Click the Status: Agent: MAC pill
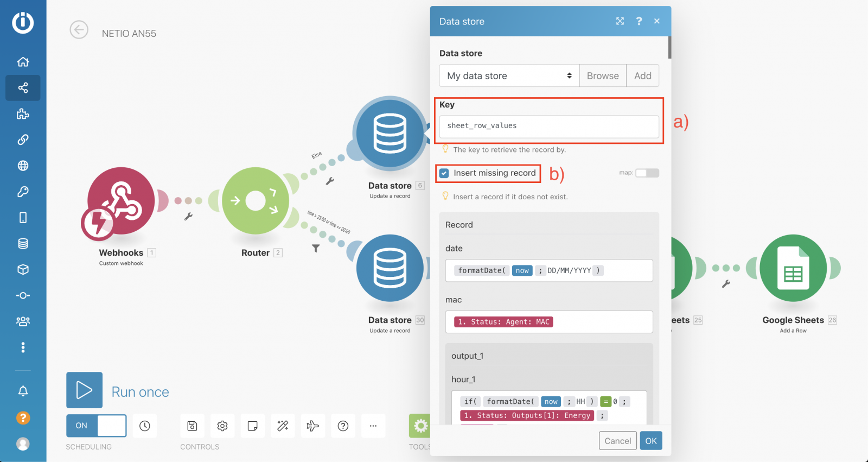This screenshot has width=868, height=462. pos(503,322)
